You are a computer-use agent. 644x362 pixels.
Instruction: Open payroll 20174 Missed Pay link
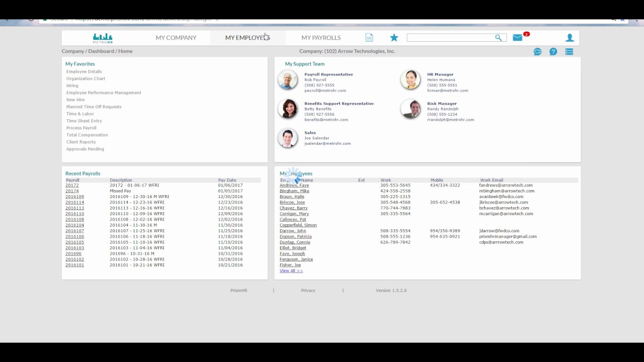coord(72,191)
